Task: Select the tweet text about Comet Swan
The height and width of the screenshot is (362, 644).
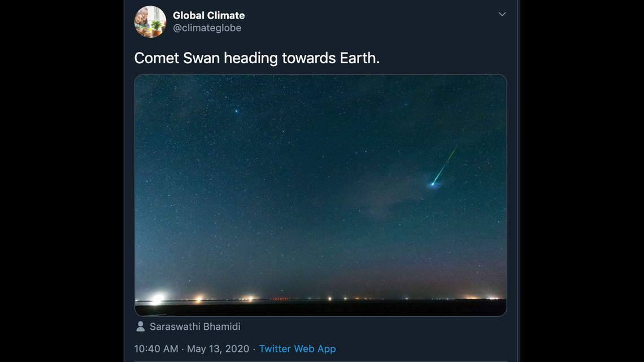Action: pyautogui.click(x=257, y=58)
